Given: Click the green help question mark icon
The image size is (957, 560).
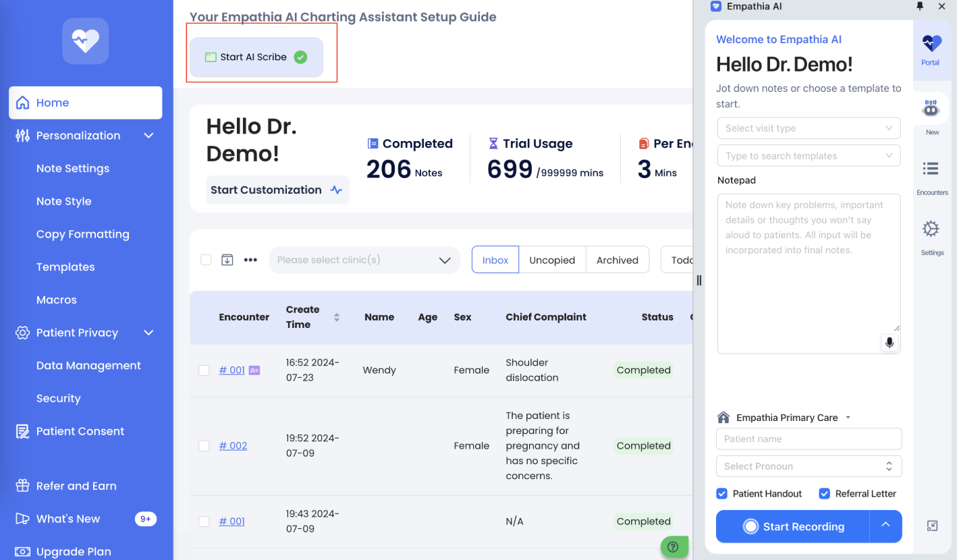Looking at the screenshot, I should [673, 547].
